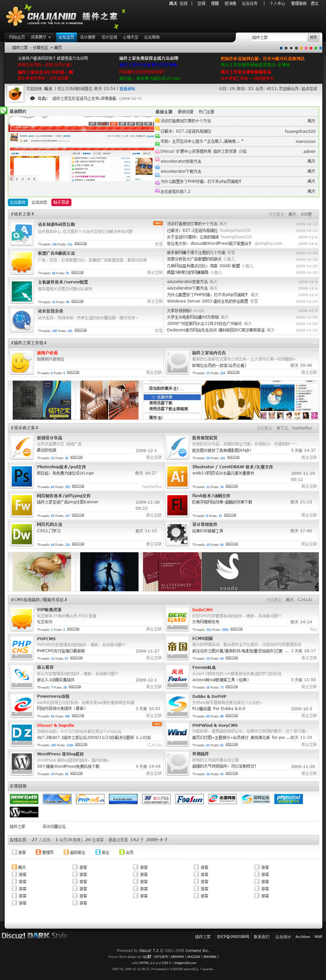Click the 查看新帖 link
The height and width of the screenshot is (980, 326).
pos(127,89)
